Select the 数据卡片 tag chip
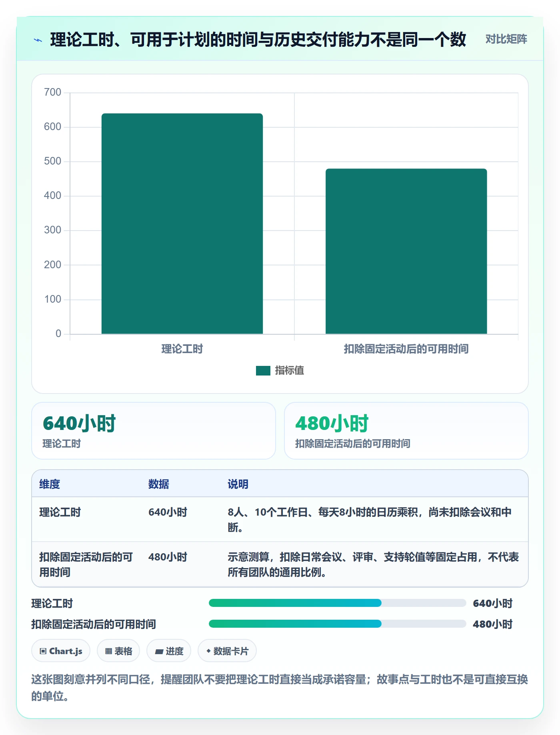 coord(227,651)
